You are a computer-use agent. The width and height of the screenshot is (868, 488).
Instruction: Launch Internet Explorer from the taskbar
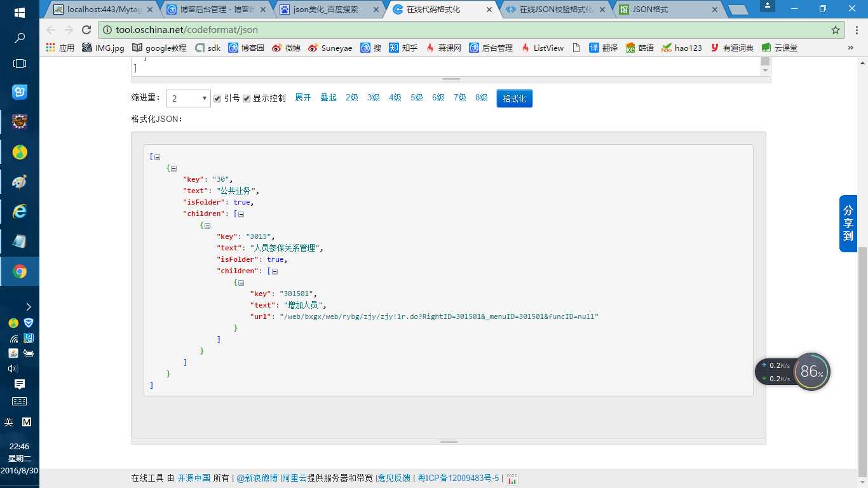coord(20,212)
